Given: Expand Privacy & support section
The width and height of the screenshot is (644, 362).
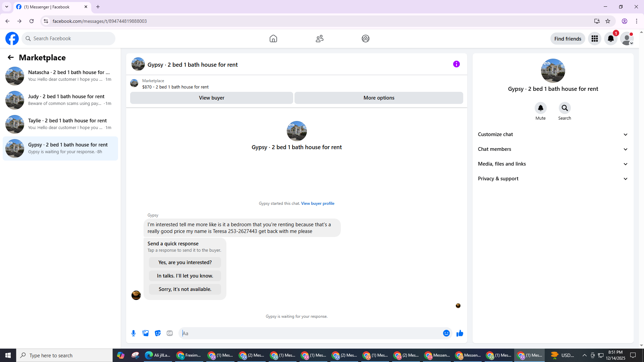Looking at the screenshot, I should tap(553, 179).
